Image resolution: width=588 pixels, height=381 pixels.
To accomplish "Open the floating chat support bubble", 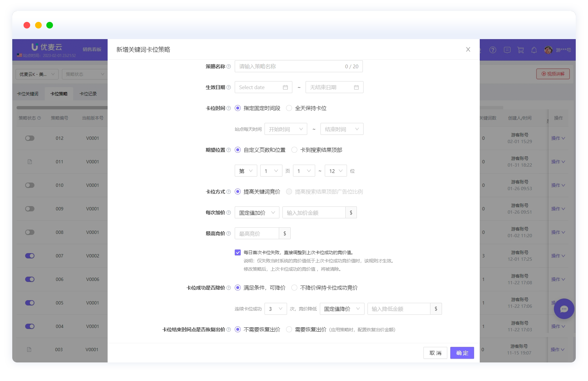I will pyautogui.click(x=564, y=309).
